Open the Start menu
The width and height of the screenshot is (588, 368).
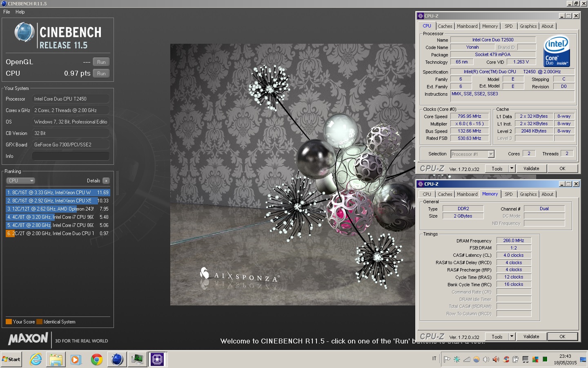tap(11, 359)
